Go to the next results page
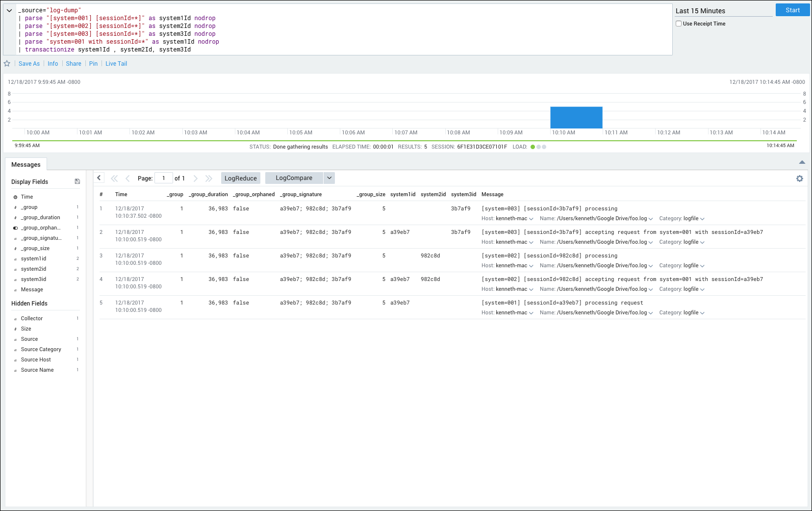 click(x=196, y=179)
